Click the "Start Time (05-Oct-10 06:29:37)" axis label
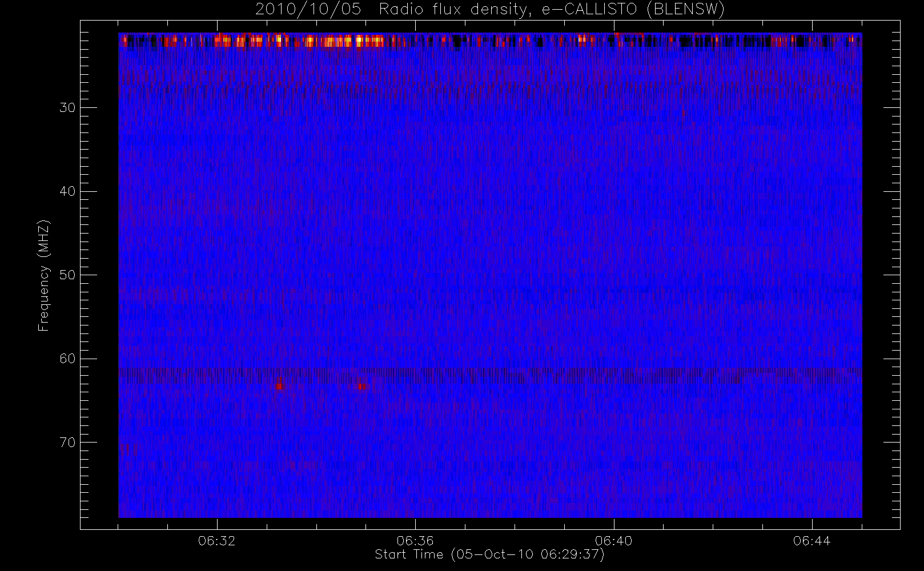Image resolution: width=924 pixels, height=571 pixels. pos(489,554)
